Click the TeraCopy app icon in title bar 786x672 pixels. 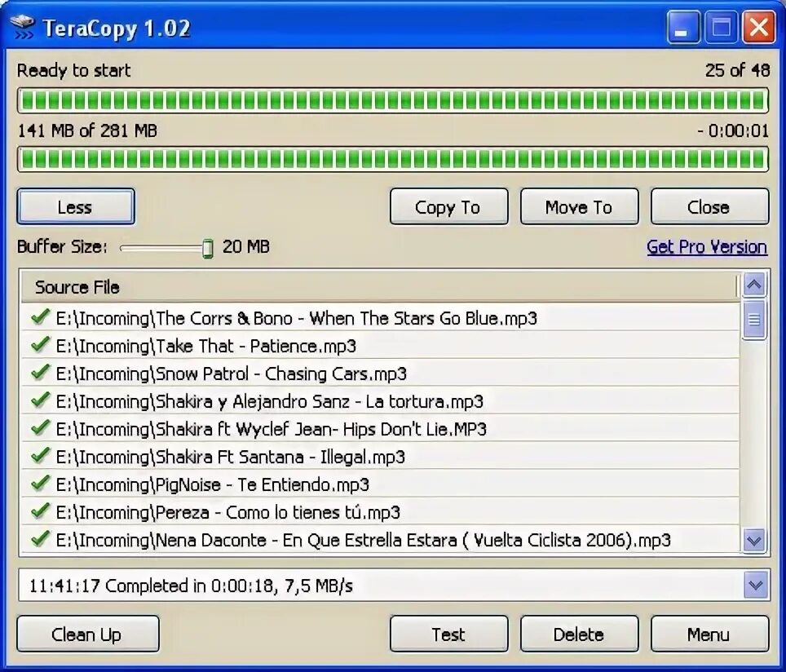(23, 27)
